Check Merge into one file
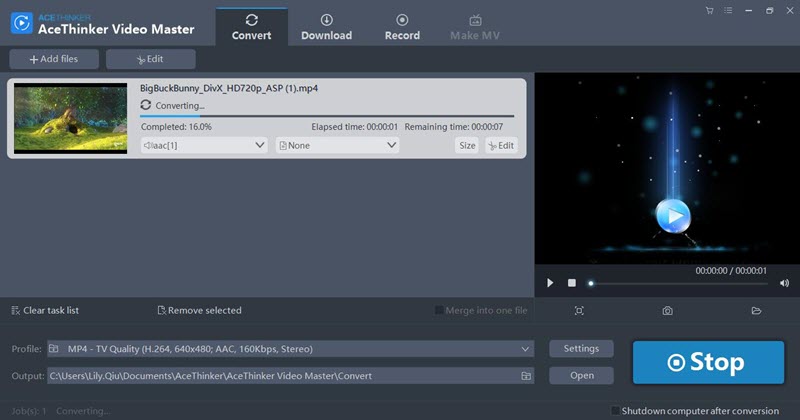The width and height of the screenshot is (800, 420). (x=440, y=311)
